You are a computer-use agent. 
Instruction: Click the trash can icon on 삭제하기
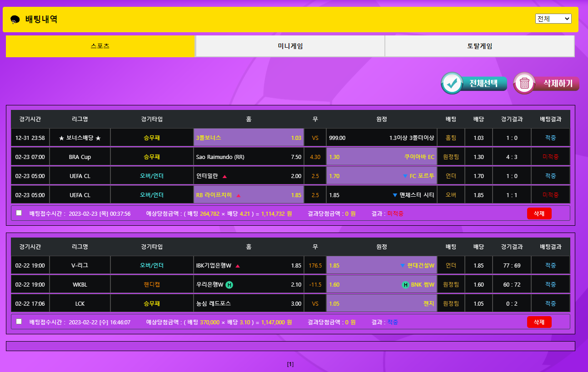524,84
